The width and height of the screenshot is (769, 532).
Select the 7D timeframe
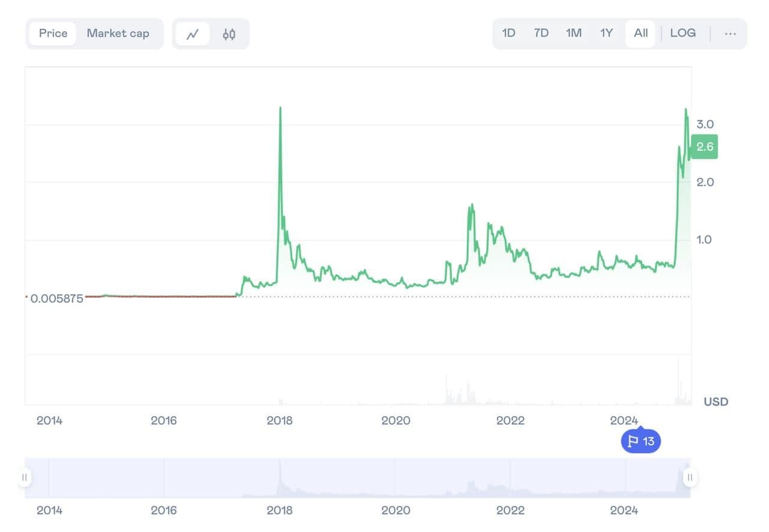click(x=540, y=33)
